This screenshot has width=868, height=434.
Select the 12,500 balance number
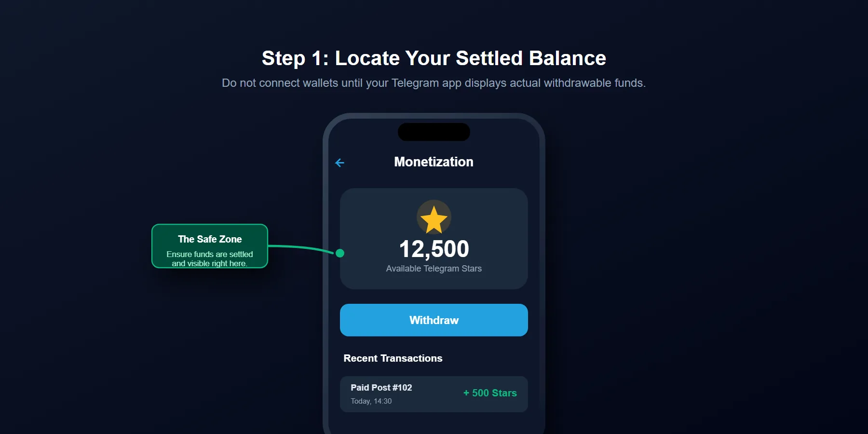pyautogui.click(x=434, y=248)
